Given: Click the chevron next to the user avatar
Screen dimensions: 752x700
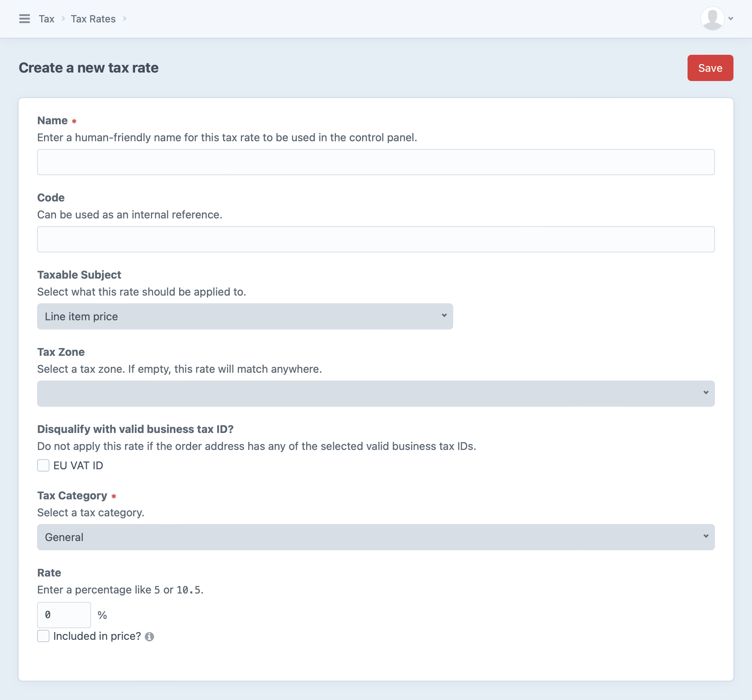Looking at the screenshot, I should tap(731, 19).
